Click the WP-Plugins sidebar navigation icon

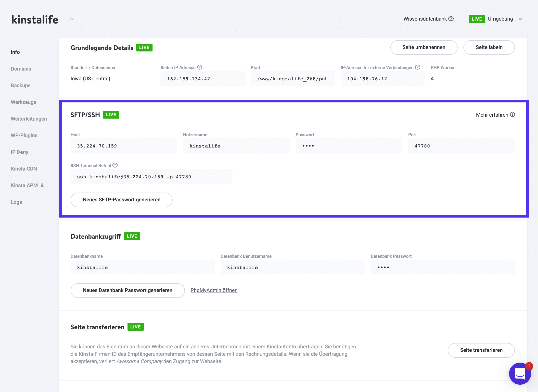(x=24, y=135)
